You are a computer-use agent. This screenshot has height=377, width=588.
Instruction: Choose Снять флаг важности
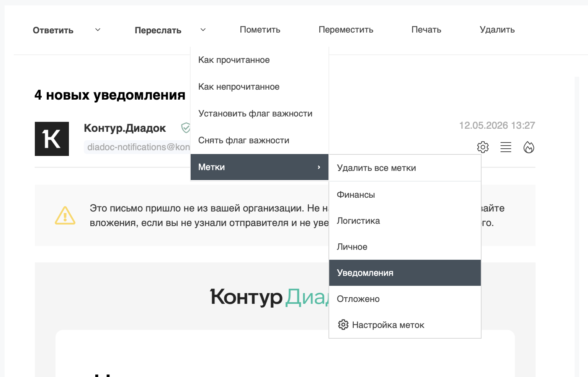(x=260, y=140)
